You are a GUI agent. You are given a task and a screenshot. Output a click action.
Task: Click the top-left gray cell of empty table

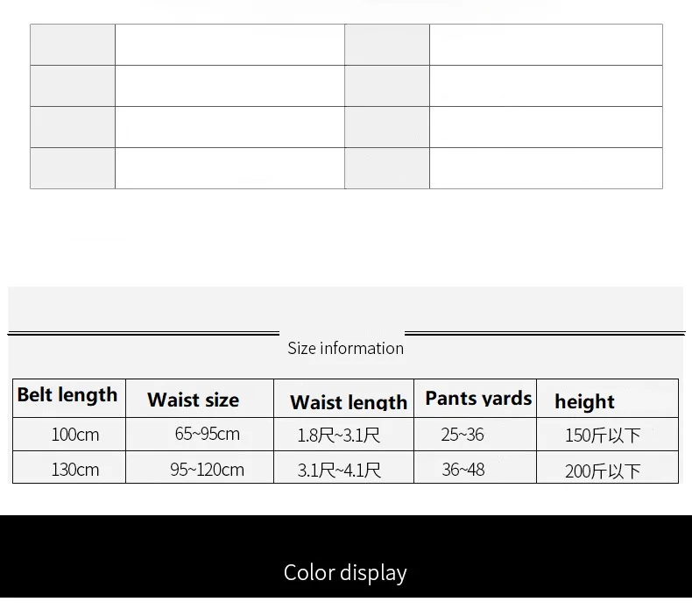[x=73, y=45]
